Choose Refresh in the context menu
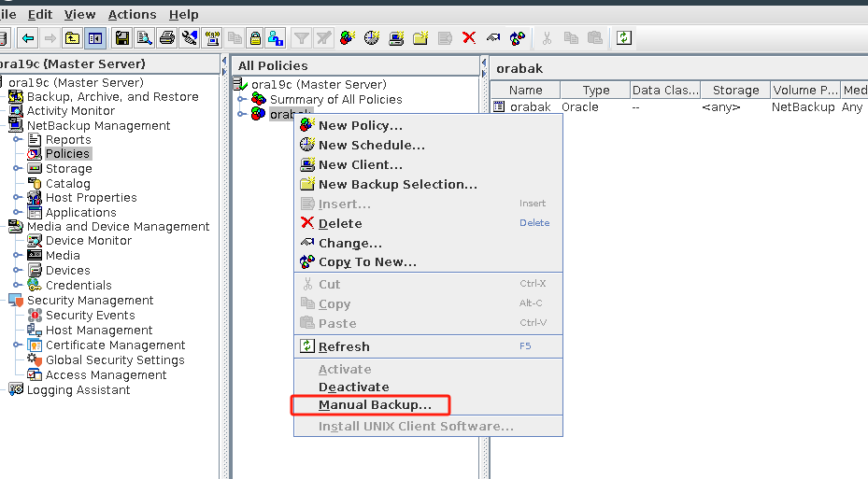Screen dimensions: 868x479 point(428,346)
